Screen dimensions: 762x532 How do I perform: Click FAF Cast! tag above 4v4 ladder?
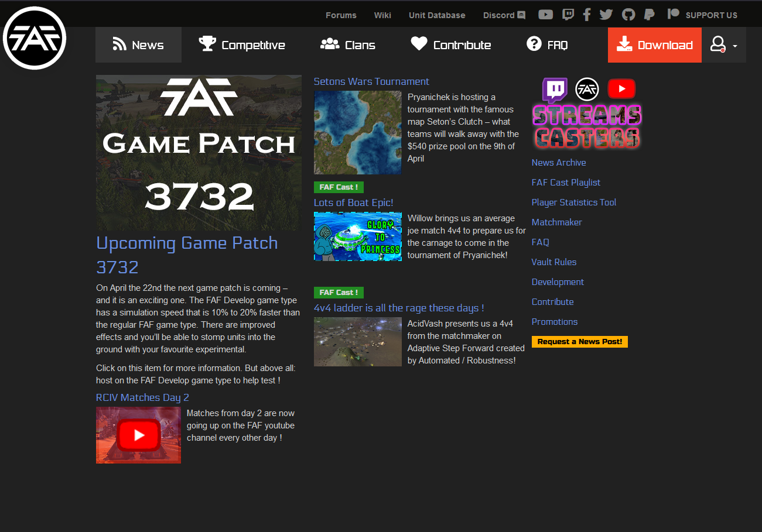coord(339,293)
